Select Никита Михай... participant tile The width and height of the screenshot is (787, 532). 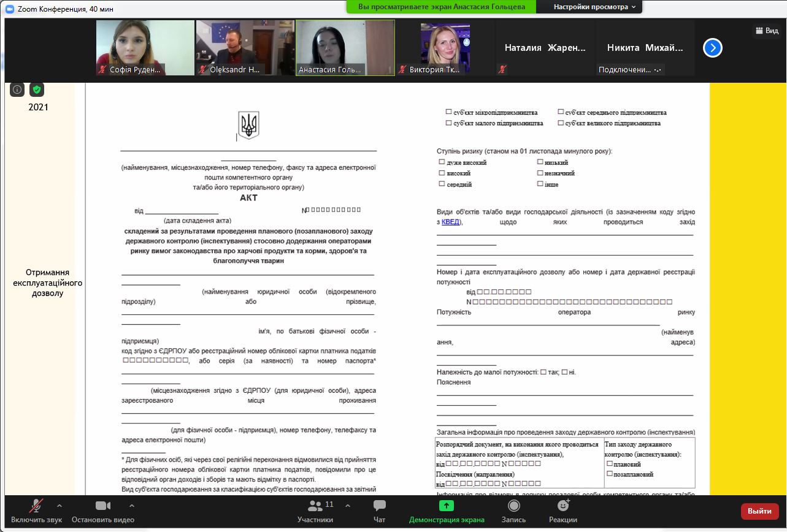coord(645,48)
